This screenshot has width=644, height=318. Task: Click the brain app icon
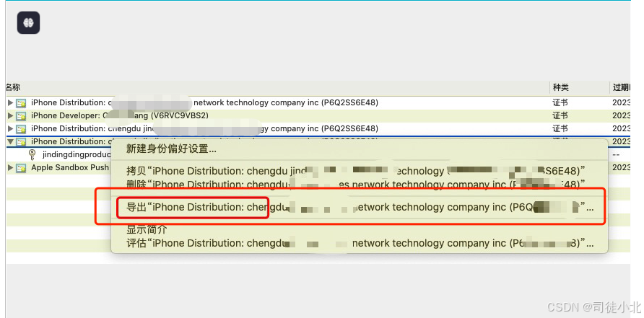(28, 22)
